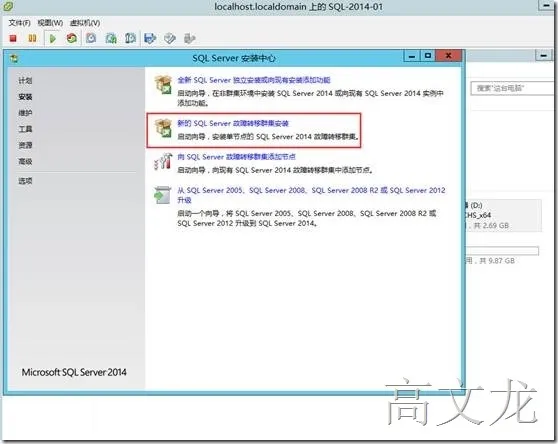Viewport: 558px width, 444px height.
Task: Click the vSphere console window icon
Action: (x=7, y=6)
